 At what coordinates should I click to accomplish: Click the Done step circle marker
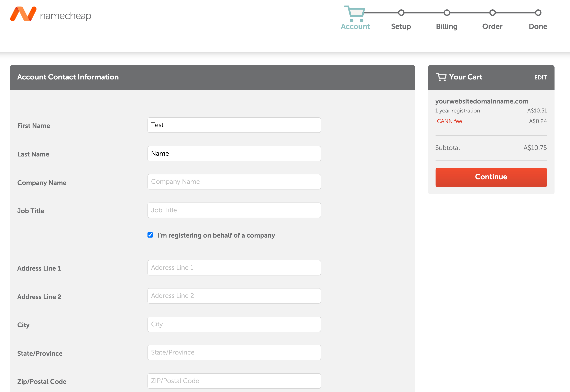pyautogui.click(x=538, y=12)
